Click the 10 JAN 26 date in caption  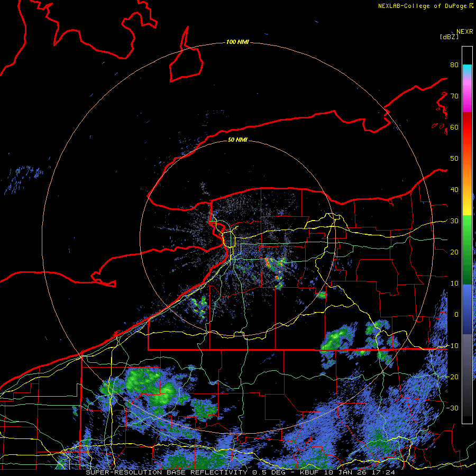click(346, 472)
